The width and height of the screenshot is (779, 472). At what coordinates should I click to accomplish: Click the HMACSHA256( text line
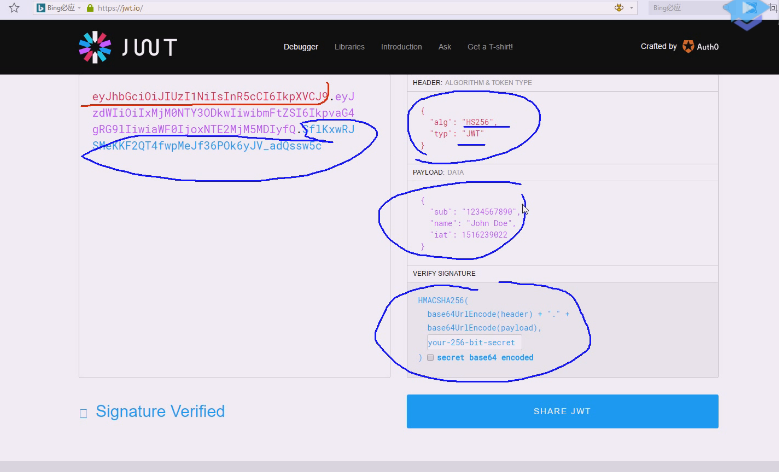(x=443, y=300)
